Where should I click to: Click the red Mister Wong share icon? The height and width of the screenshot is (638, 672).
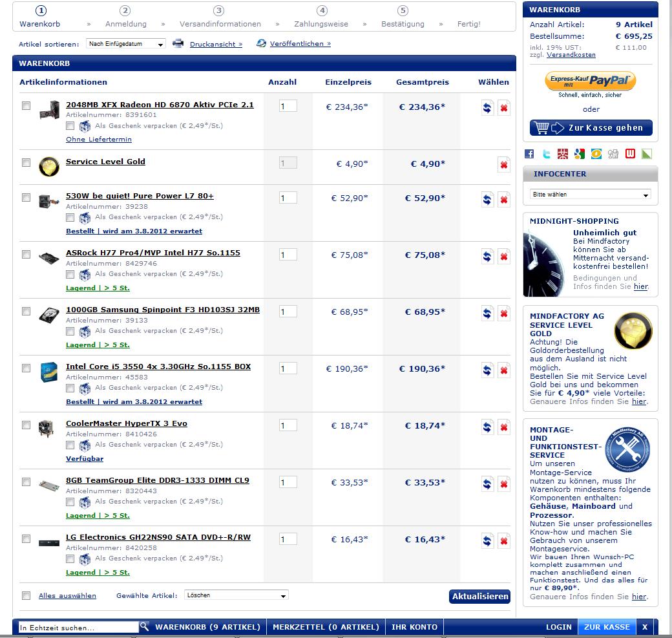(x=563, y=154)
